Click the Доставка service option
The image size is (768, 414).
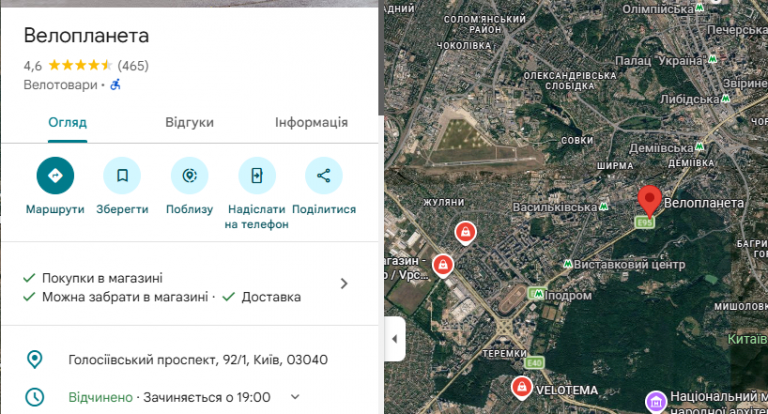[x=271, y=297]
